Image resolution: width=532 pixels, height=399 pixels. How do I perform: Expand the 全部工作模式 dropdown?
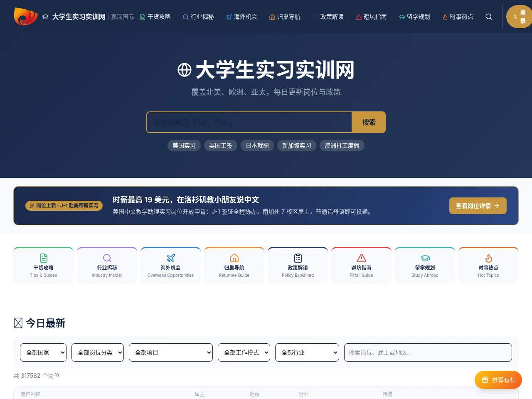244,352
